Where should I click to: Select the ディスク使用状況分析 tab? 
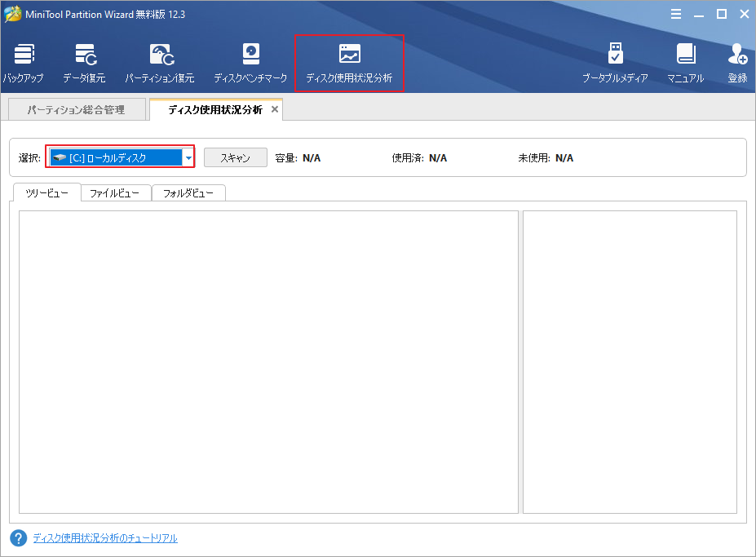(x=215, y=109)
